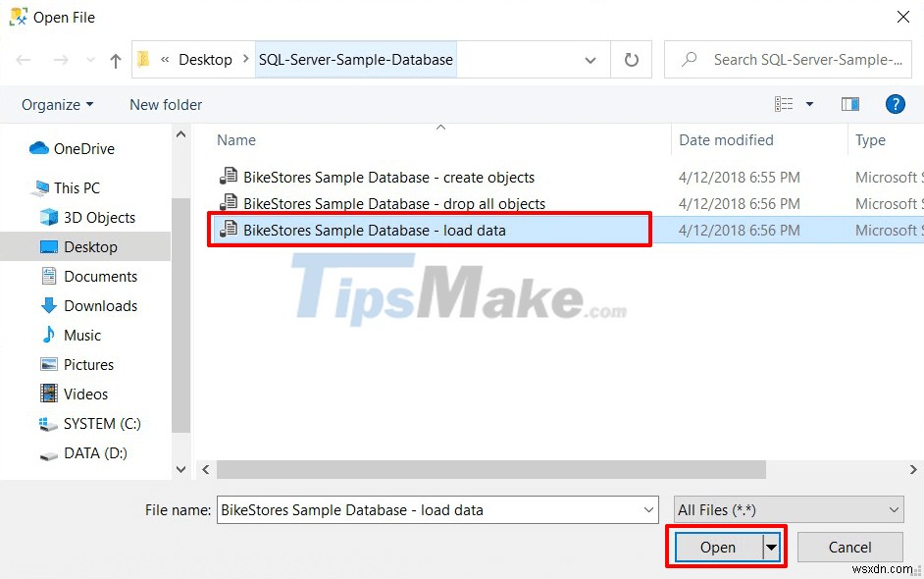
Task: Click the Open button
Action: pyautogui.click(x=717, y=547)
